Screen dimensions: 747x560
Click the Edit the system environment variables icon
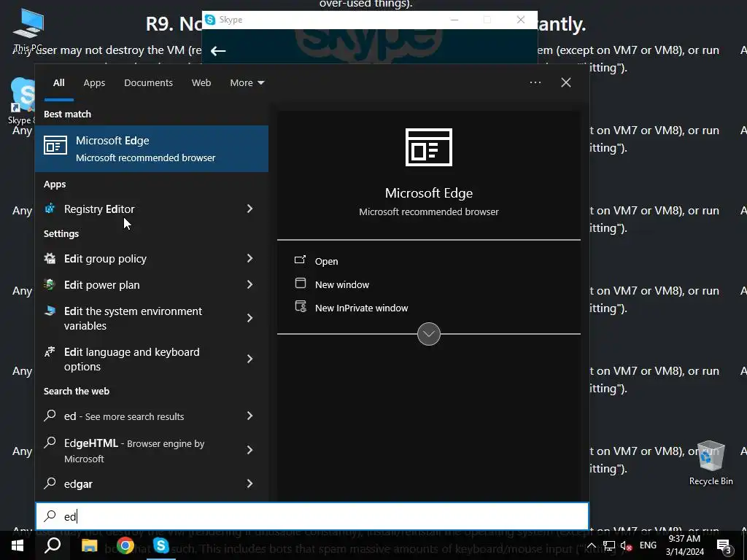pyautogui.click(x=50, y=311)
